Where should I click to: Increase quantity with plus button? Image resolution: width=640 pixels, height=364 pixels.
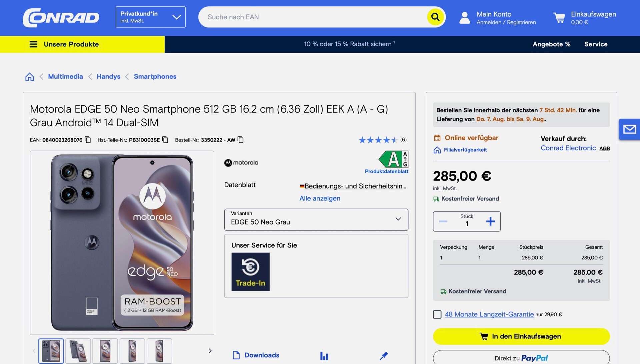490,221
